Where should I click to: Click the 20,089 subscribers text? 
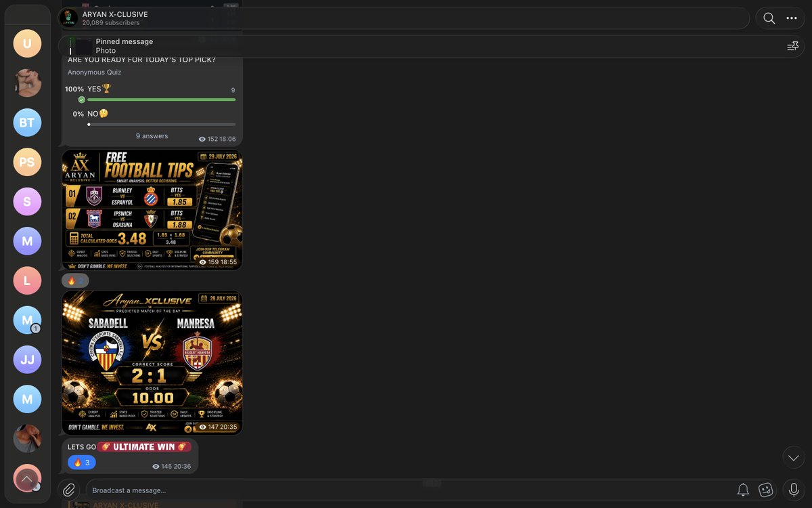tap(111, 23)
